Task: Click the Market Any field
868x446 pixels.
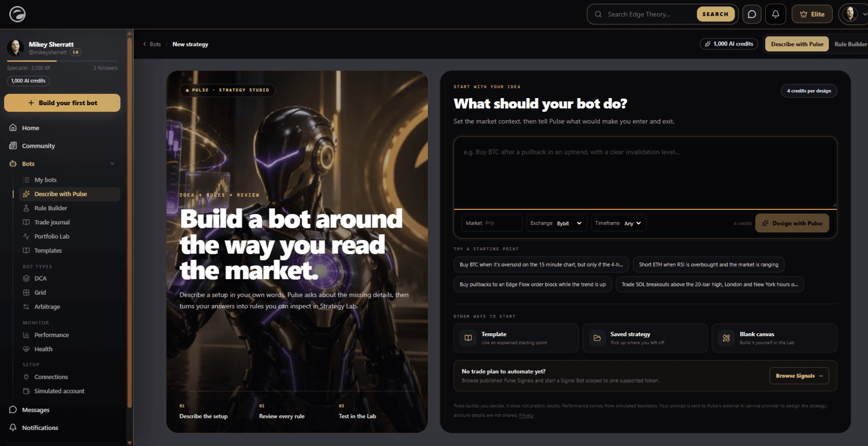Action: (492, 223)
